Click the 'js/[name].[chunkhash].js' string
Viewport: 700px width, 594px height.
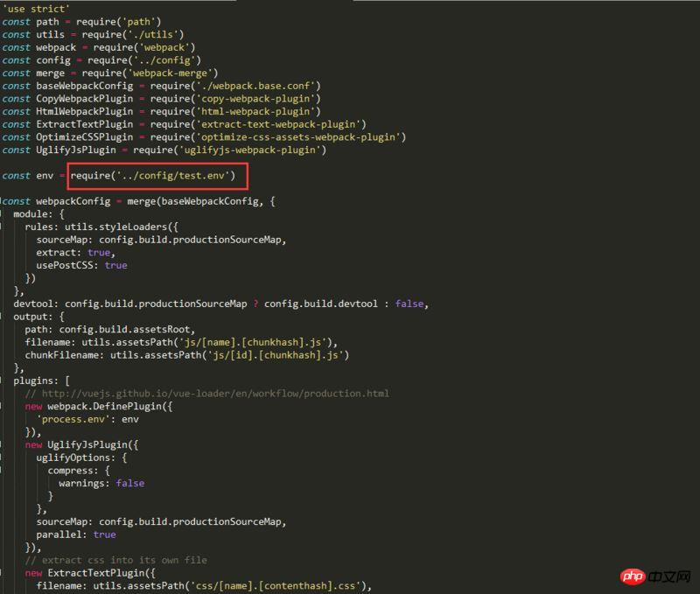(x=255, y=342)
